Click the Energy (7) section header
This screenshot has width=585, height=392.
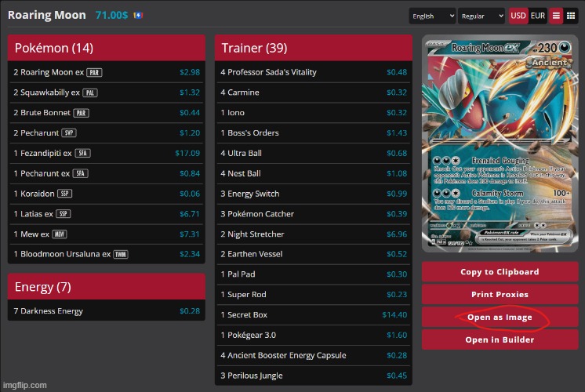click(x=107, y=287)
